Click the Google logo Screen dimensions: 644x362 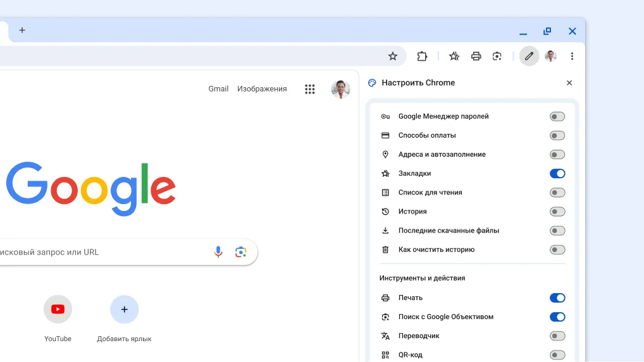click(91, 189)
